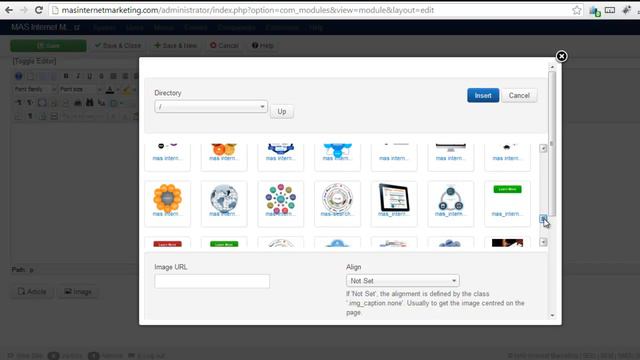Click the red Cancel toolbar button
This screenshot has width=640, height=360.
tap(224, 46)
